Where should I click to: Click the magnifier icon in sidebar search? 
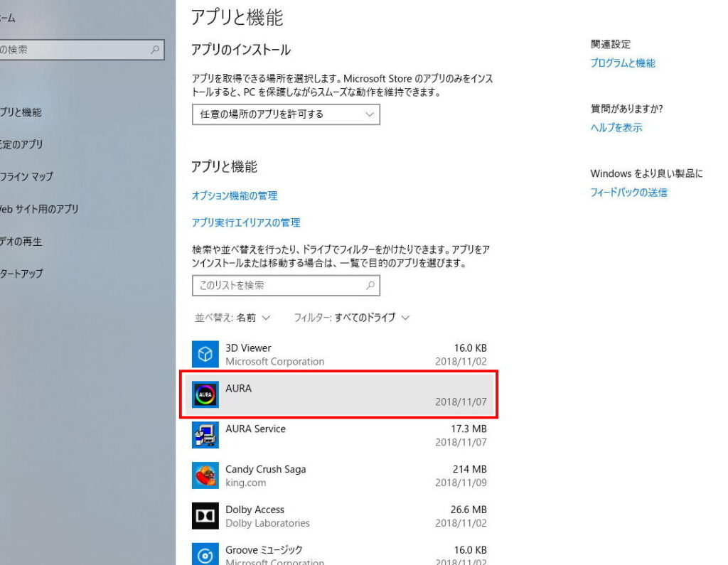(x=155, y=50)
